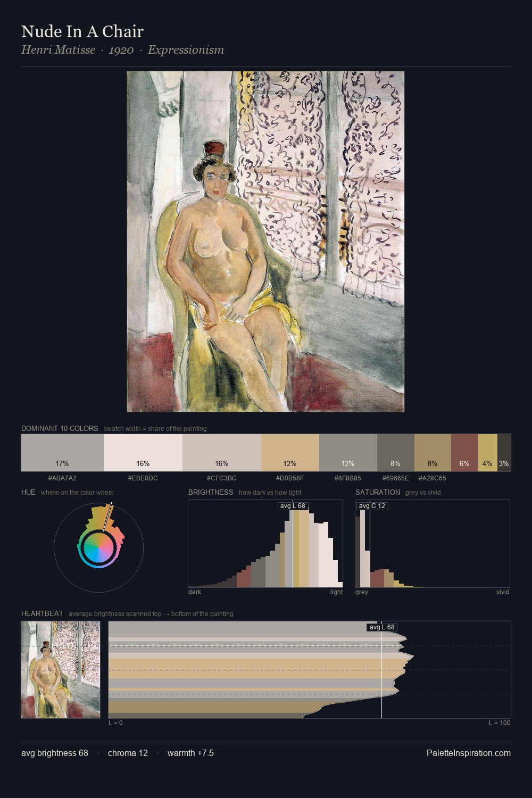532x798 pixels.
Task: Click 'avg brightness 68' in the footer
Action: [x=55, y=753]
